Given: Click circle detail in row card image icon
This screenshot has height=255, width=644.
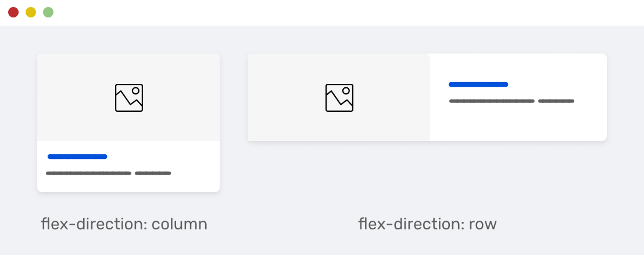Looking at the screenshot, I should click(x=346, y=91).
